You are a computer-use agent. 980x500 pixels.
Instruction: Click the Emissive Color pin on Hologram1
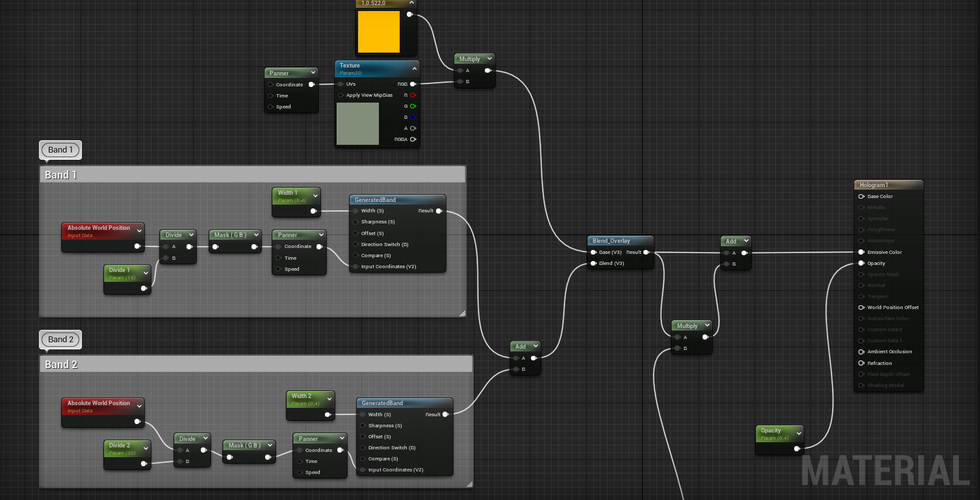pyautogui.click(x=862, y=252)
